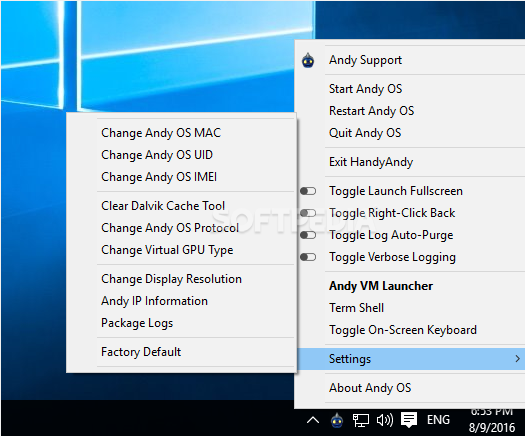Screen dimensions: 525x436
Task: Choose Change Virtual GPU Type
Action: tap(167, 250)
